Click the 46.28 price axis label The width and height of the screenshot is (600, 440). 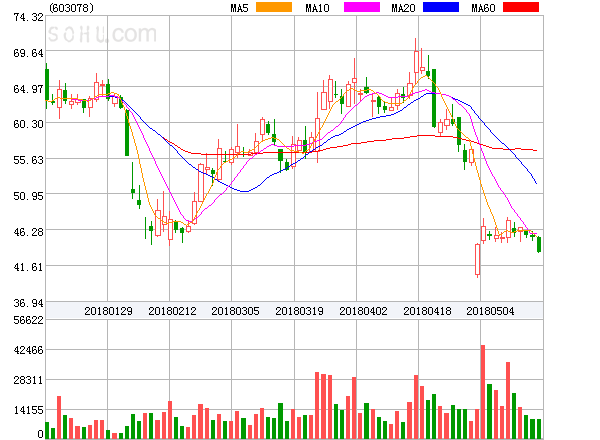tap(28, 232)
